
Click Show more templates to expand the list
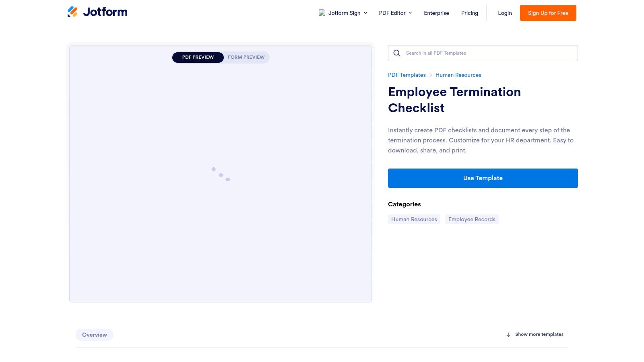[539, 334]
